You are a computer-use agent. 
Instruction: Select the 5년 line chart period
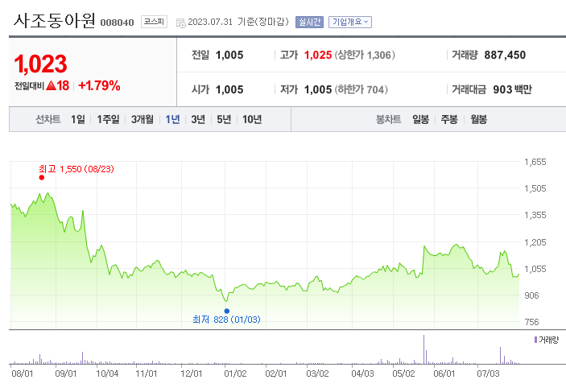point(224,119)
